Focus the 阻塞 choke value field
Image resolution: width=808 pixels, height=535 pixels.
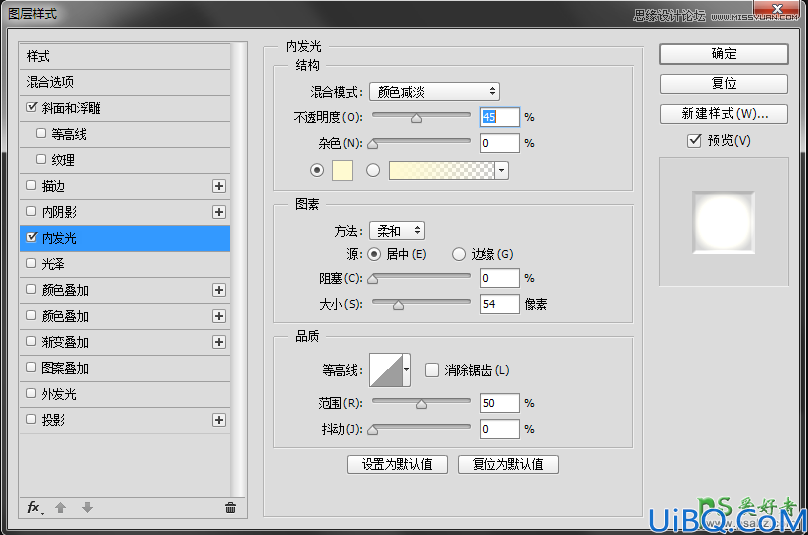499,278
